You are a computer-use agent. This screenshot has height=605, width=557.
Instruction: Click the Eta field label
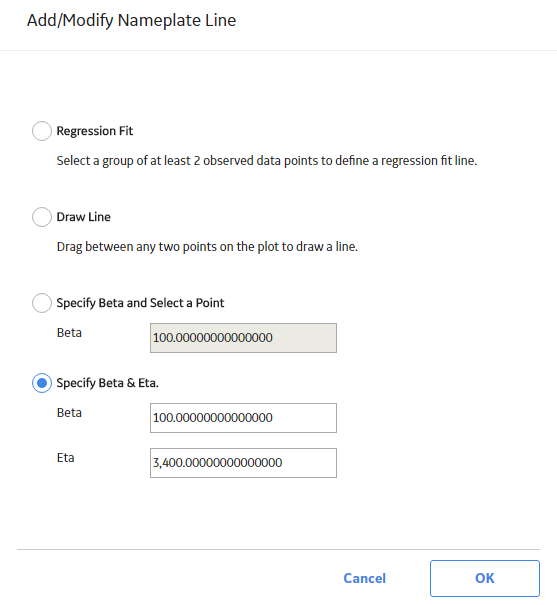tap(66, 458)
